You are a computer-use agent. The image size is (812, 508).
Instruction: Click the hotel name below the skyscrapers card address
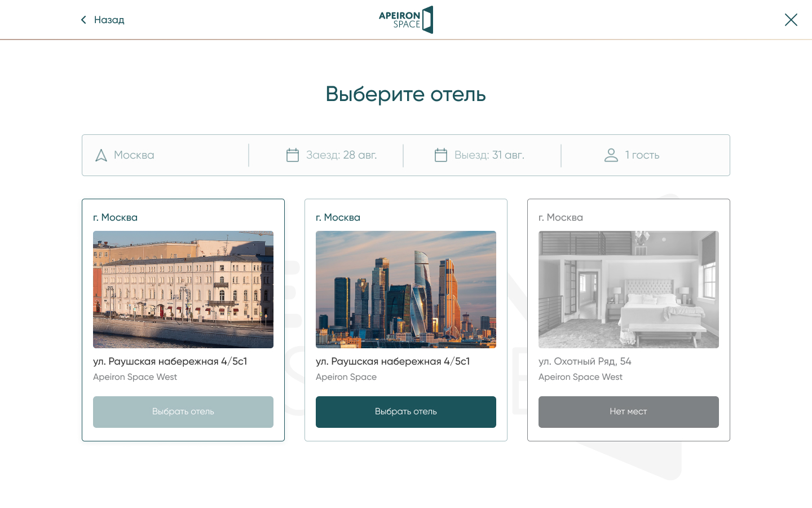[x=346, y=377]
